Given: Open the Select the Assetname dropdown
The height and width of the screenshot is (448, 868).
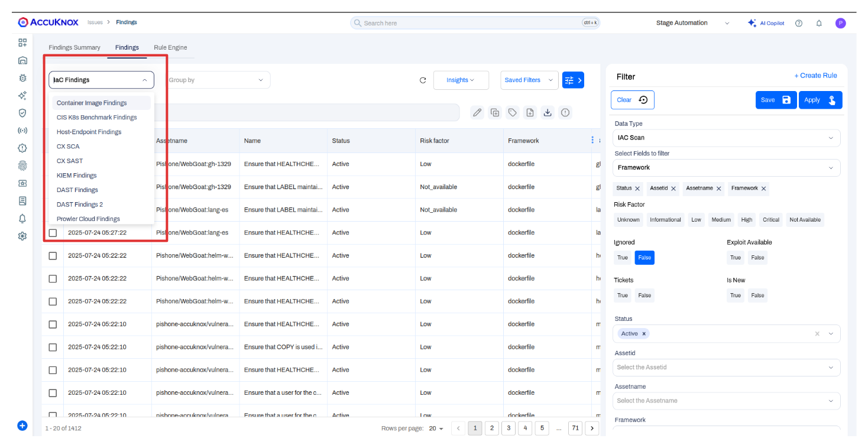Looking at the screenshot, I should pos(726,401).
